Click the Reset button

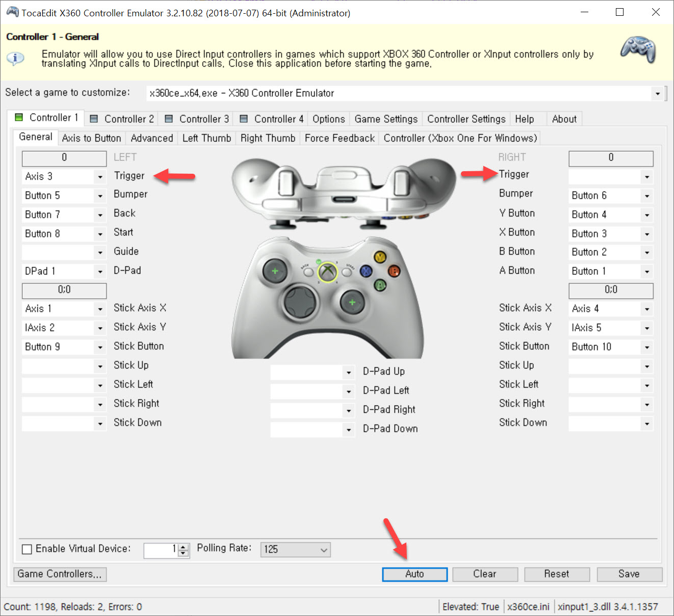pos(557,574)
